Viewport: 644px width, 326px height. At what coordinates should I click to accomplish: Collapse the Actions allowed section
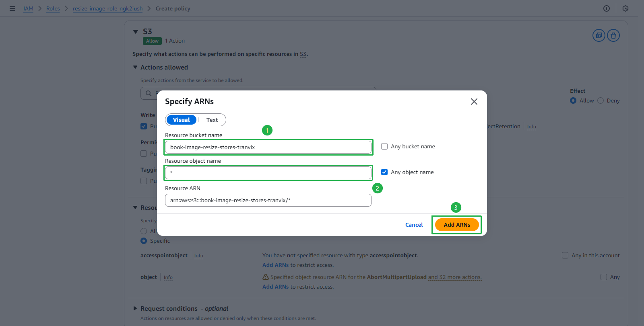pyautogui.click(x=135, y=67)
